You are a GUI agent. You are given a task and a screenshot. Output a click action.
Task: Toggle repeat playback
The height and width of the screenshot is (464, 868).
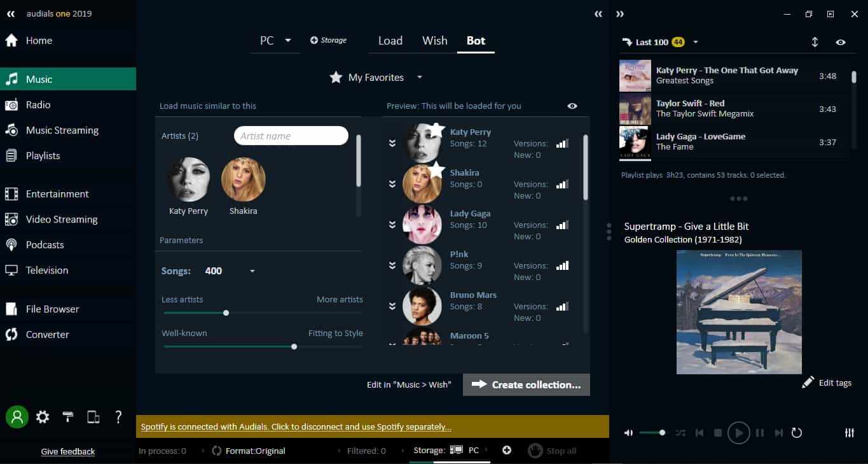click(797, 433)
